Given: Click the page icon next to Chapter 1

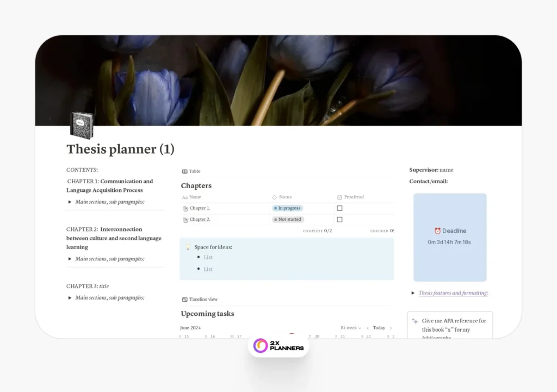Looking at the screenshot, I should pos(187,208).
